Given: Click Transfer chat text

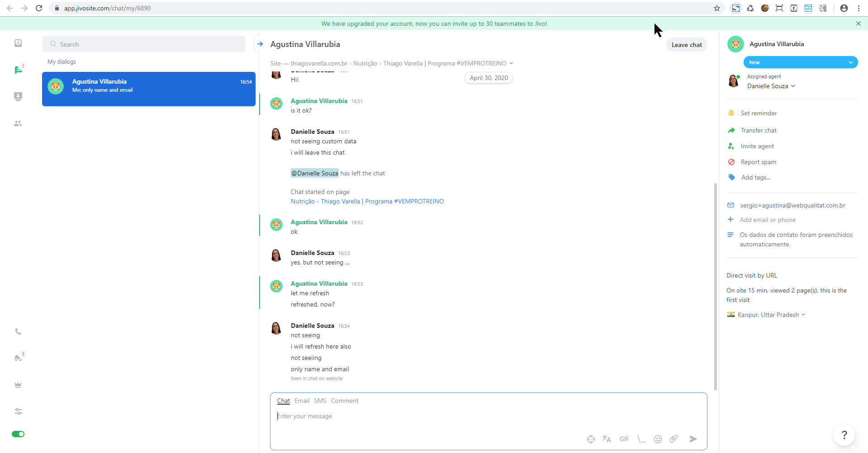Looking at the screenshot, I should coord(759,130).
